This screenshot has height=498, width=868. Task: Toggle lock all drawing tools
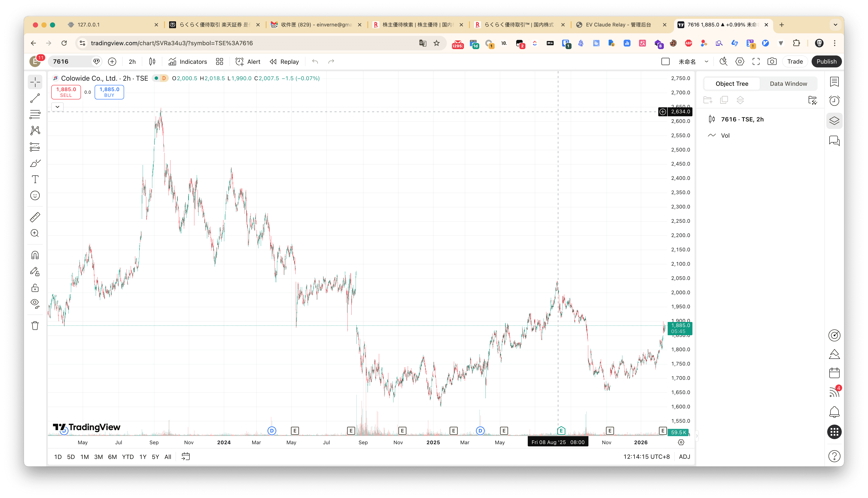click(x=35, y=288)
